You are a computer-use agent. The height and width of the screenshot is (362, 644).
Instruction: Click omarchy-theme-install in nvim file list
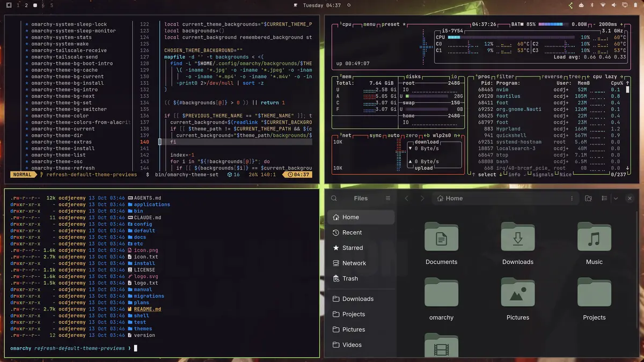point(63,149)
